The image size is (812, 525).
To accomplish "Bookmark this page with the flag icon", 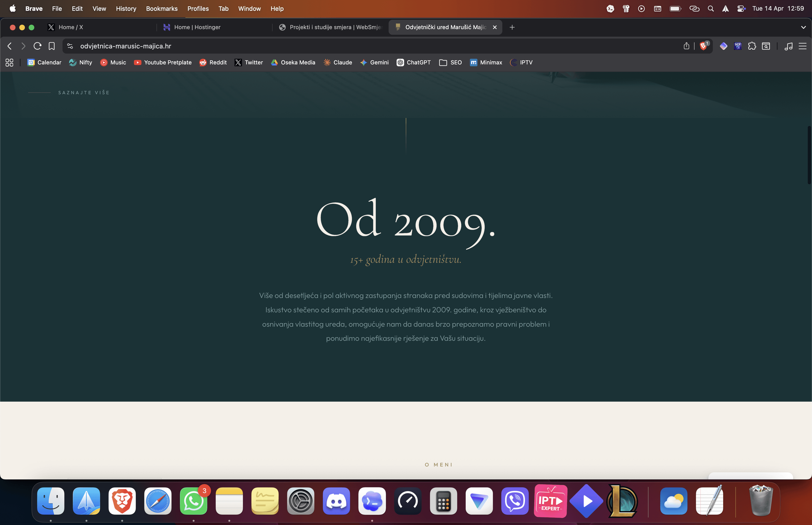I will click(51, 46).
